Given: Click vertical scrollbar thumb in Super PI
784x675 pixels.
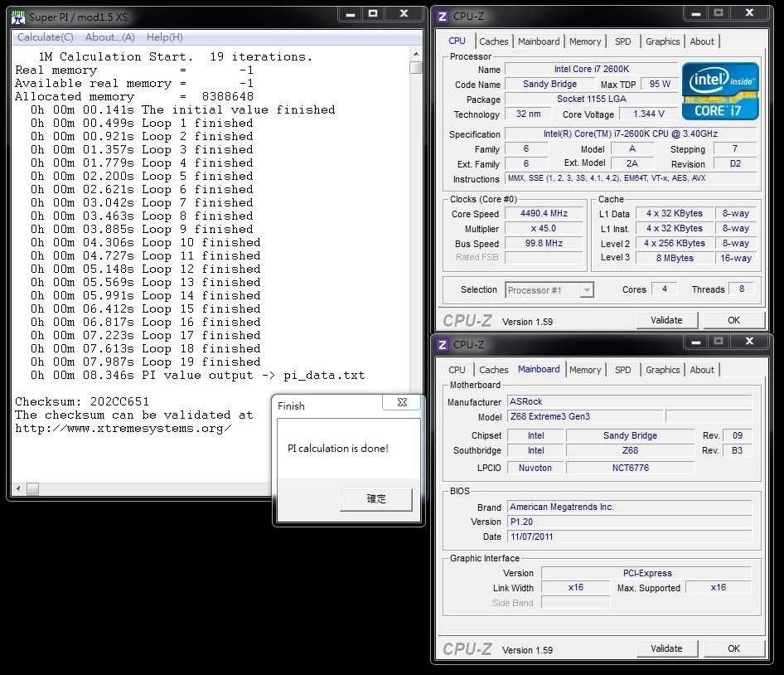Looking at the screenshot, I should pyautogui.click(x=416, y=67).
